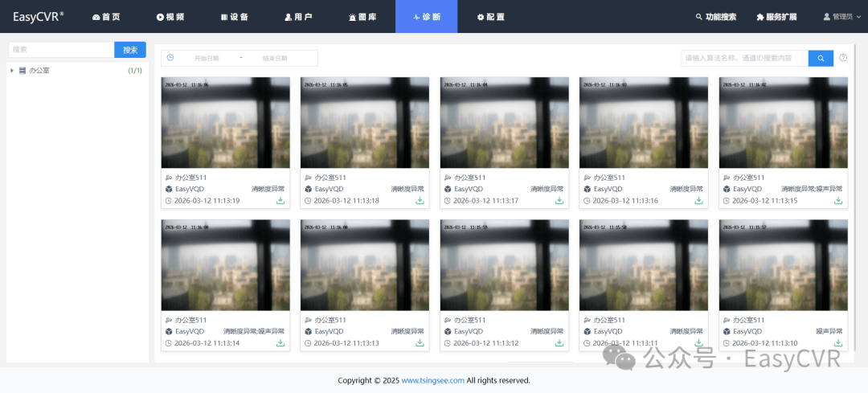Download the snapshot timestamped 2026-03-12 11:13:12
Image resolution: width=868 pixels, height=393 pixels.
coord(559,343)
